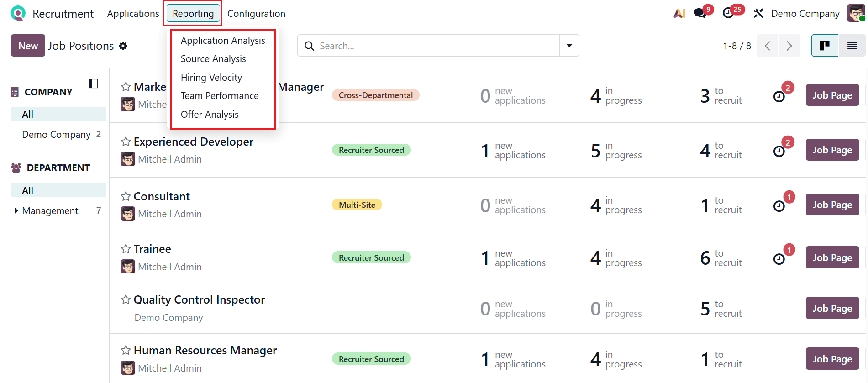Favorite the Human Resources Manager position
This screenshot has width=868, height=383.
[x=125, y=350]
